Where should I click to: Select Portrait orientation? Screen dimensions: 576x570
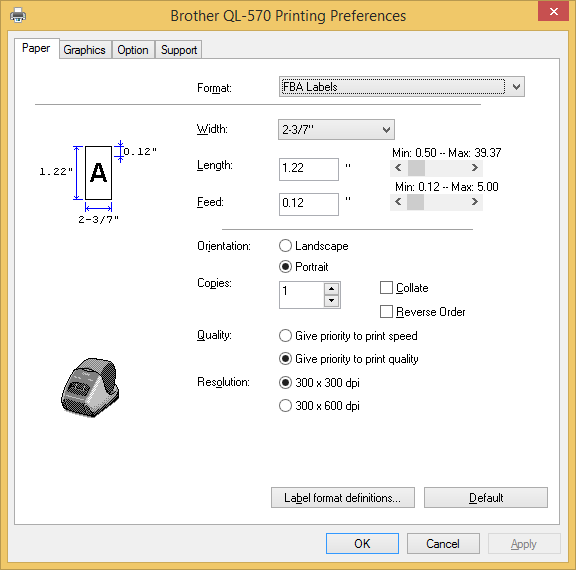pos(304,267)
